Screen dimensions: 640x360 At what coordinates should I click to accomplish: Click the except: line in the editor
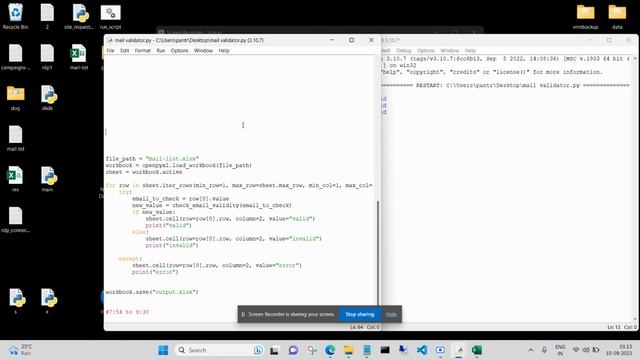pyautogui.click(x=130, y=259)
